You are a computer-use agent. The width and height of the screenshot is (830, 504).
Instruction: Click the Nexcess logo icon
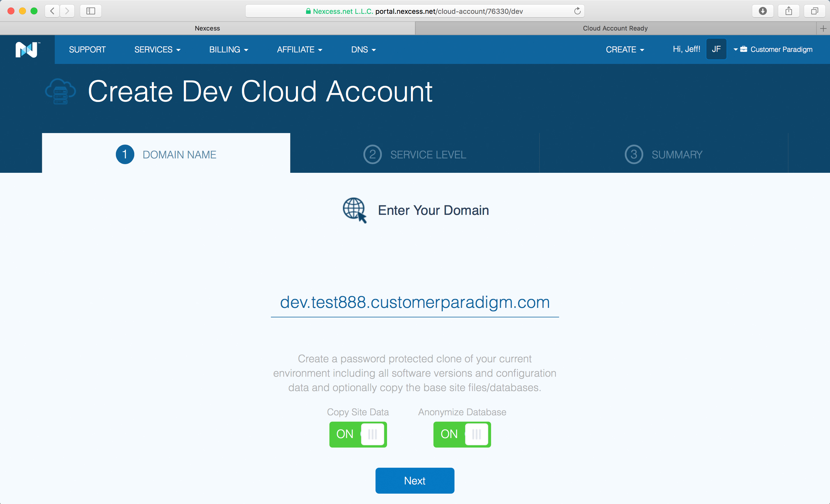28,50
